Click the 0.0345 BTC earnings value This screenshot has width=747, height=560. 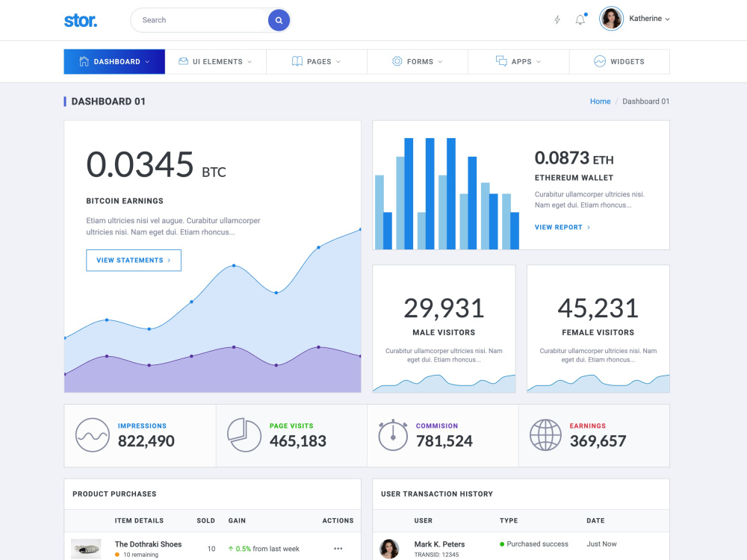pyautogui.click(x=156, y=164)
